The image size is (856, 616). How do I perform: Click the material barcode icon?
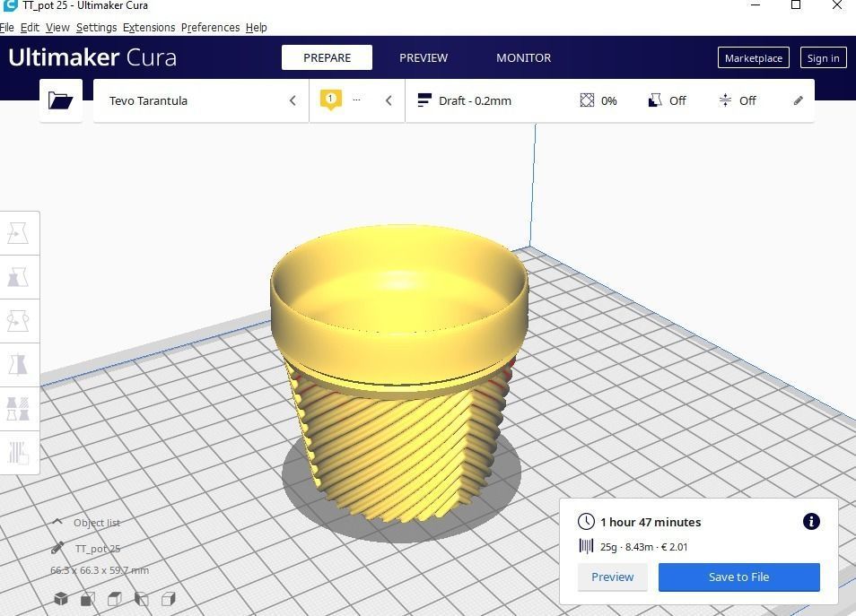point(586,546)
